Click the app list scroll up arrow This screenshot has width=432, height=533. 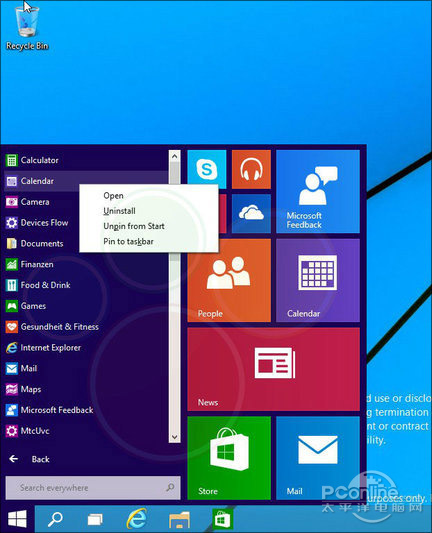[174, 156]
